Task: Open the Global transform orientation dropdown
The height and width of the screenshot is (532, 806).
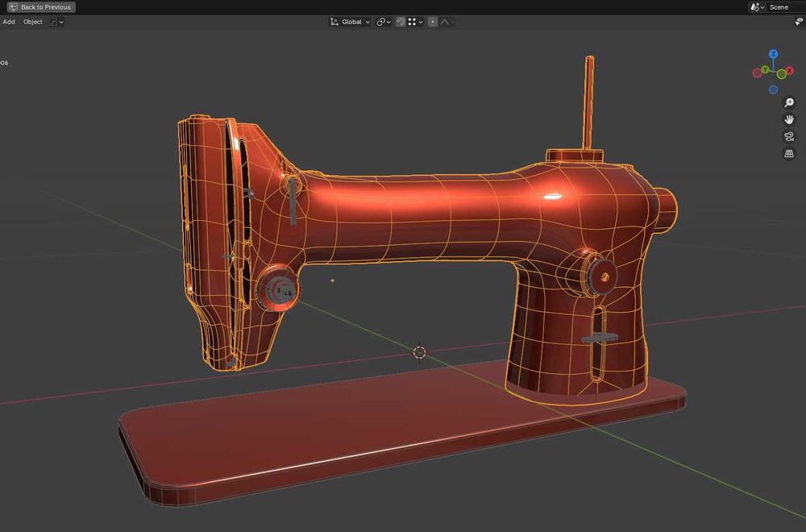Action: point(350,22)
